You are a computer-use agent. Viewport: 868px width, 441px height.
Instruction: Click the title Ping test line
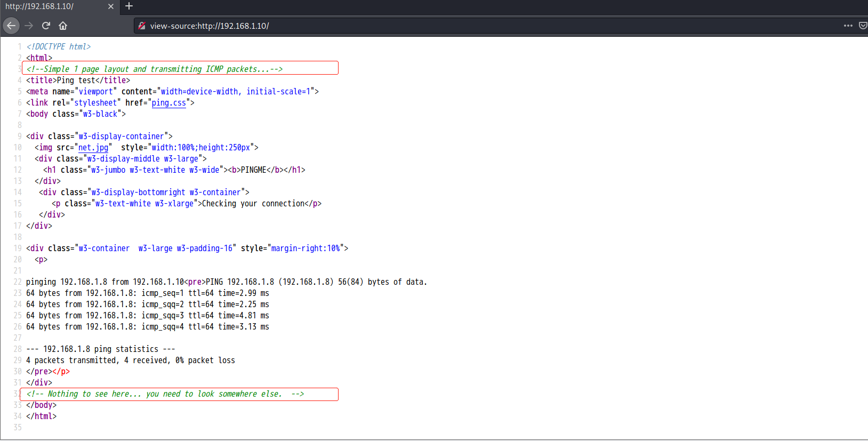click(78, 81)
